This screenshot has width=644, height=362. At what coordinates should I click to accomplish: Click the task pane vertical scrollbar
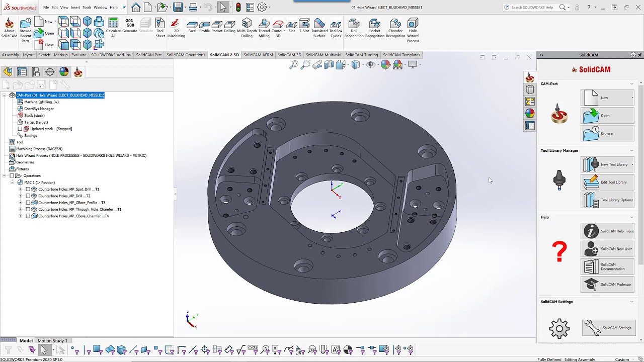[x=641, y=176]
